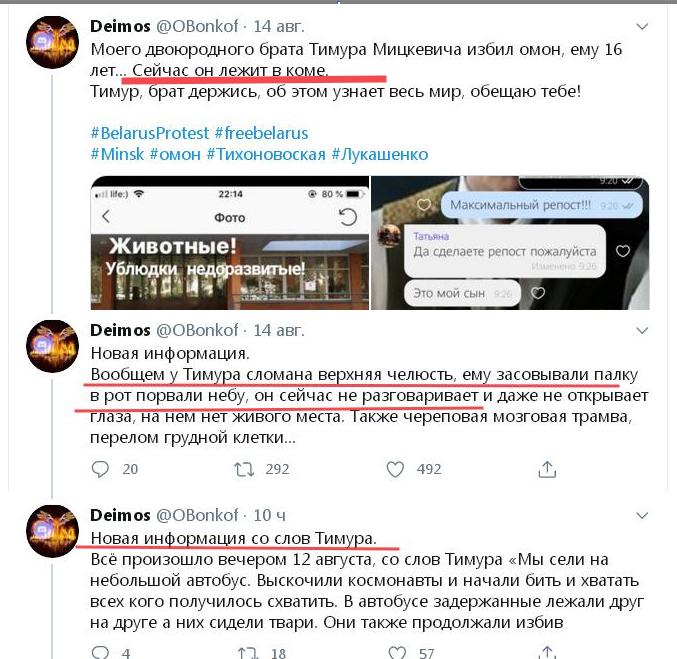The image size is (677, 659).
Task: Open the options chevron on first tweet
Action: (x=642, y=27)
